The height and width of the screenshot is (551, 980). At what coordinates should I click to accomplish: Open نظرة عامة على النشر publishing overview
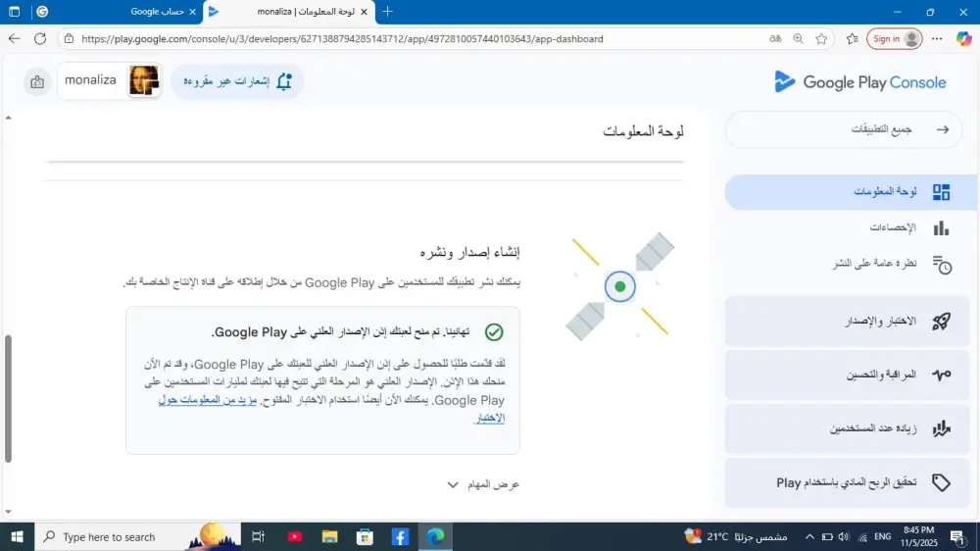point(874,264)
